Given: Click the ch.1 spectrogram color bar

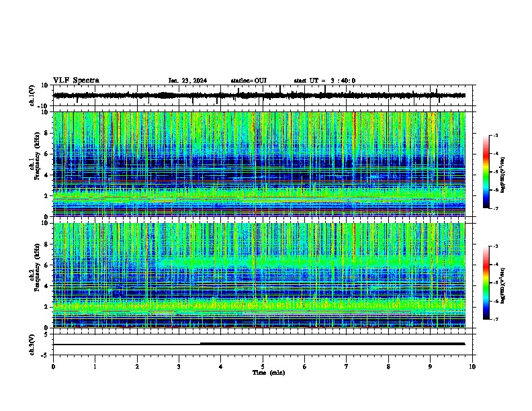Looking at the screenshot, I should 486,172.
